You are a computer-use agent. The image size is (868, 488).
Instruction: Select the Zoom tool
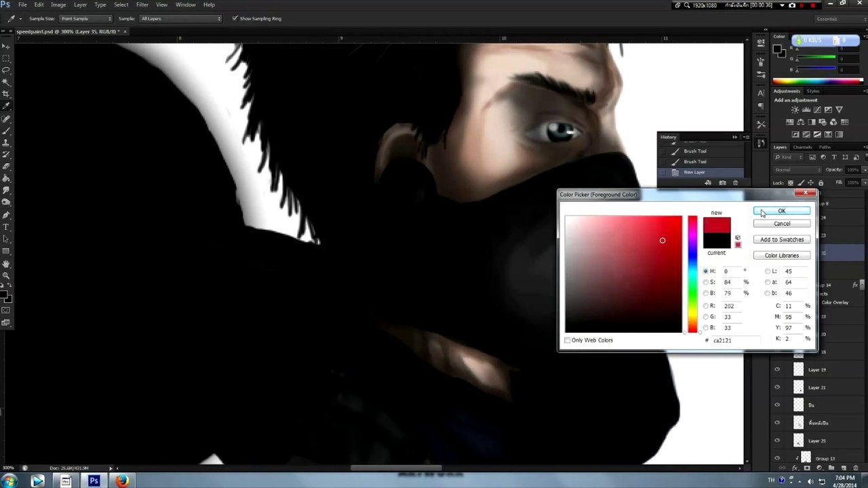6,276
